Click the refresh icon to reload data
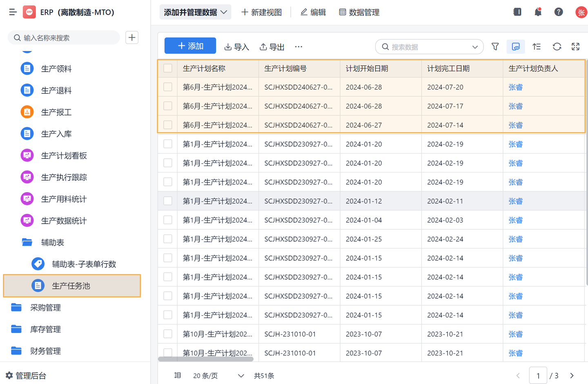The image size is (588, 384). 557,47
